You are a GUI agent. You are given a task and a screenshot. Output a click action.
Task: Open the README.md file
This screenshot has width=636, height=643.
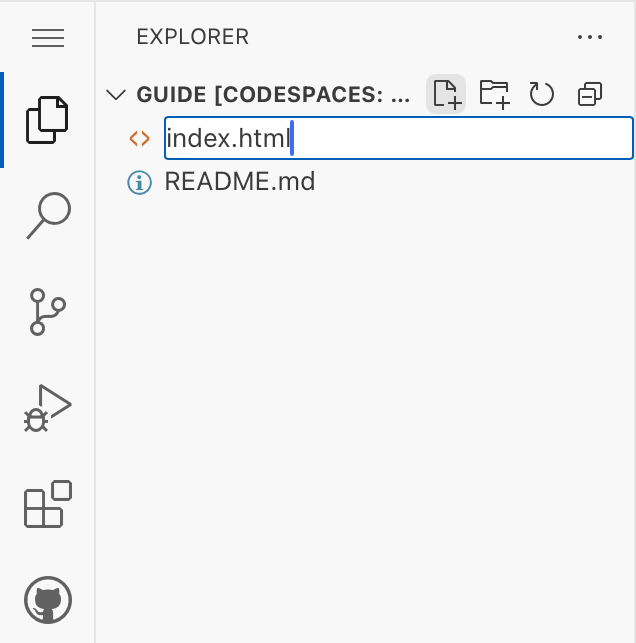coord(240,182)
